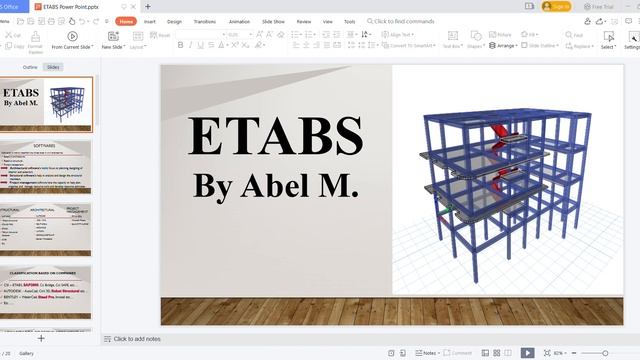Open the Arrange dropdown
The width and height of the screenshot is (640, 360).
tap(503, 45)
